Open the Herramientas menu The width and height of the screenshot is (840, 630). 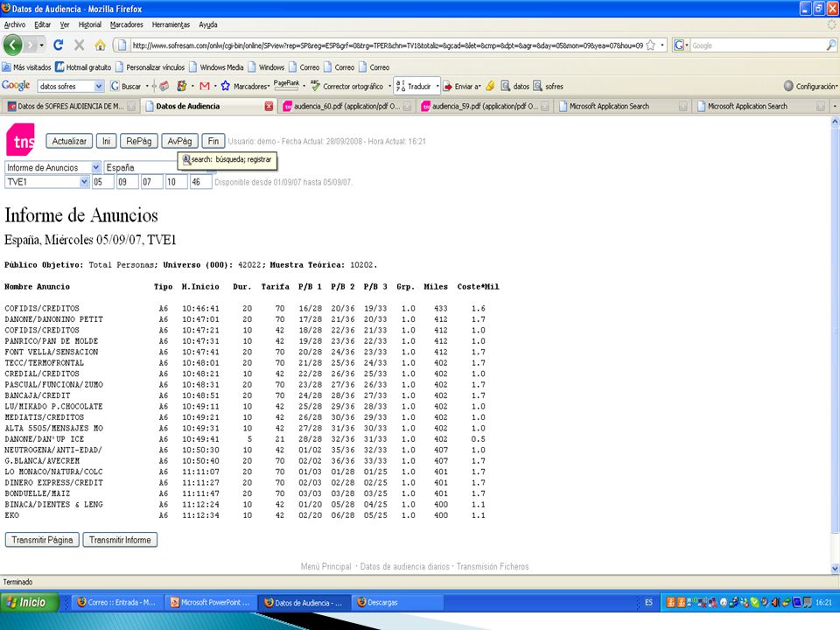[x=171, y=24]
